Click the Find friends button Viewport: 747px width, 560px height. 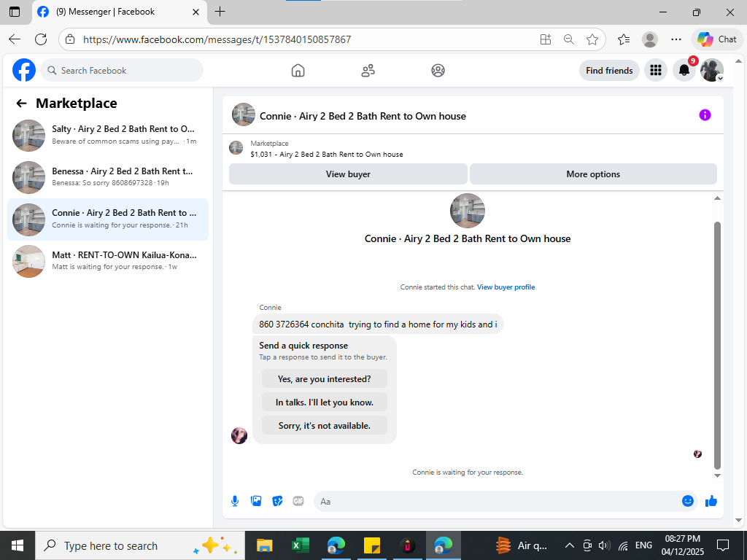[x=609, y=71]
